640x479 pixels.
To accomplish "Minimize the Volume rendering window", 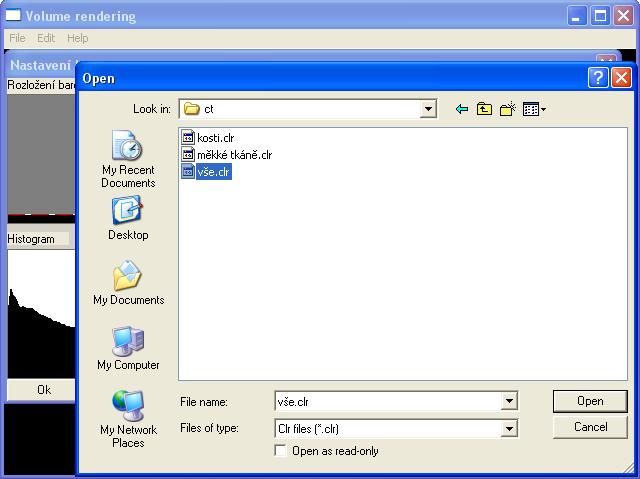I will [576, 16].
